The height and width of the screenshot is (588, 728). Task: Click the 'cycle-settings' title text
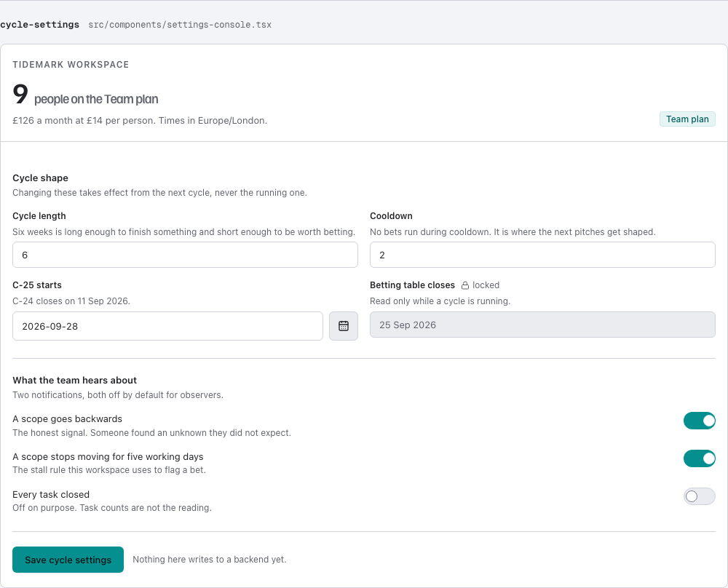(x=39, y=25)
